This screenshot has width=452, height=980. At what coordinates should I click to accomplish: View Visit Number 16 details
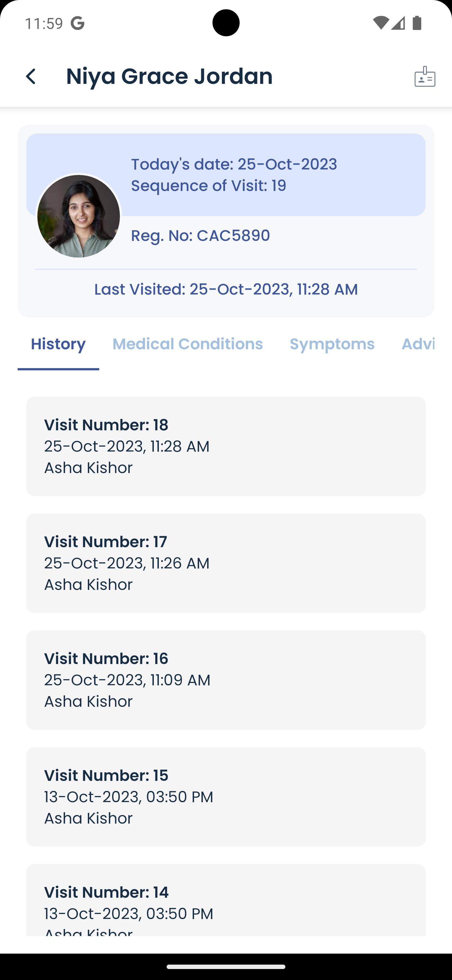(226, 680)
